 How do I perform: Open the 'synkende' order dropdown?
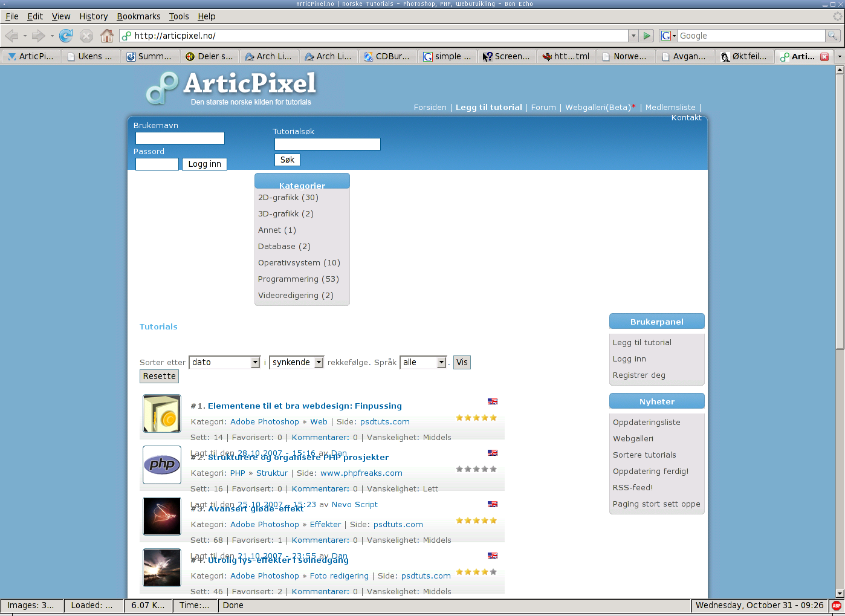point(297,362)
